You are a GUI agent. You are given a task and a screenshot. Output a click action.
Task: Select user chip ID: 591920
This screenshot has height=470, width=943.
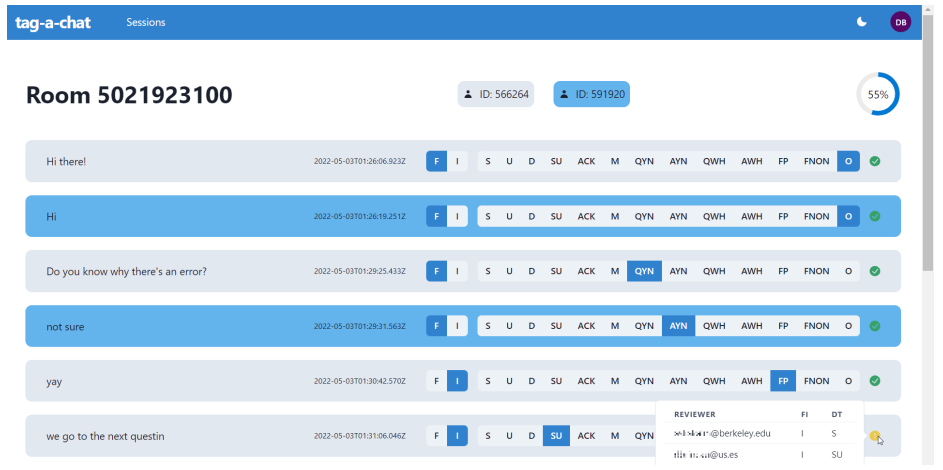tap(592, 94)
